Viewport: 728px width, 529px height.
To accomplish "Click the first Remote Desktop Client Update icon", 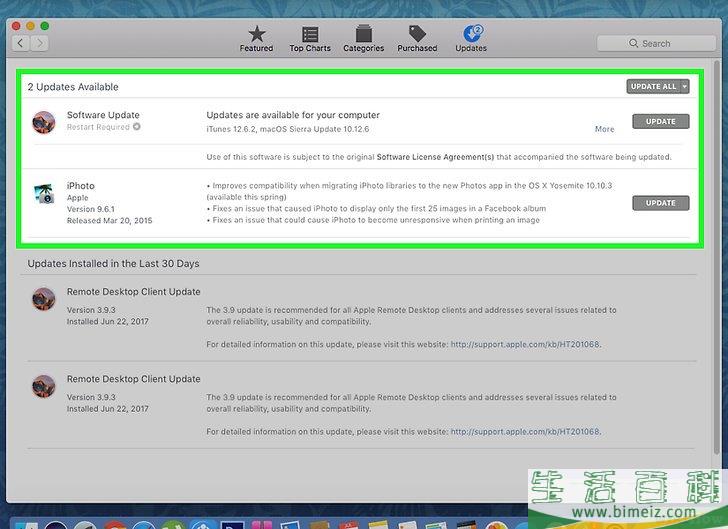I will [x=44, y=299].
